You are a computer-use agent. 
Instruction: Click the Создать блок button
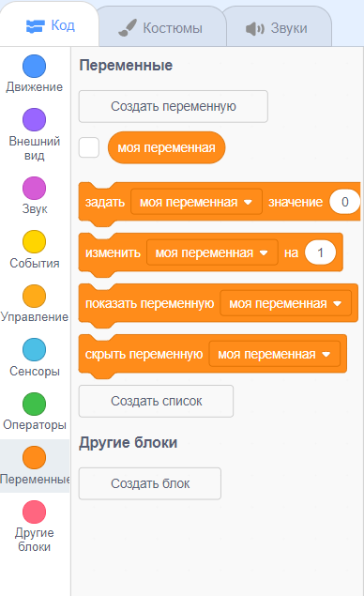click(150, 483)
